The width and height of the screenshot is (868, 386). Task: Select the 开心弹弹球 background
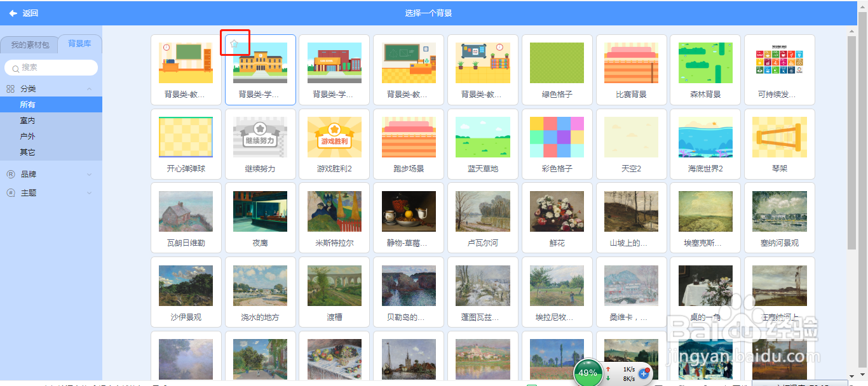(x=186, y=144)
